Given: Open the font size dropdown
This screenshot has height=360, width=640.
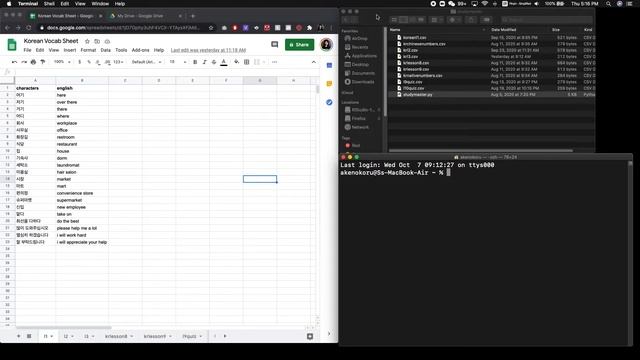Looking at the screenshot, I should click(178, 62).
